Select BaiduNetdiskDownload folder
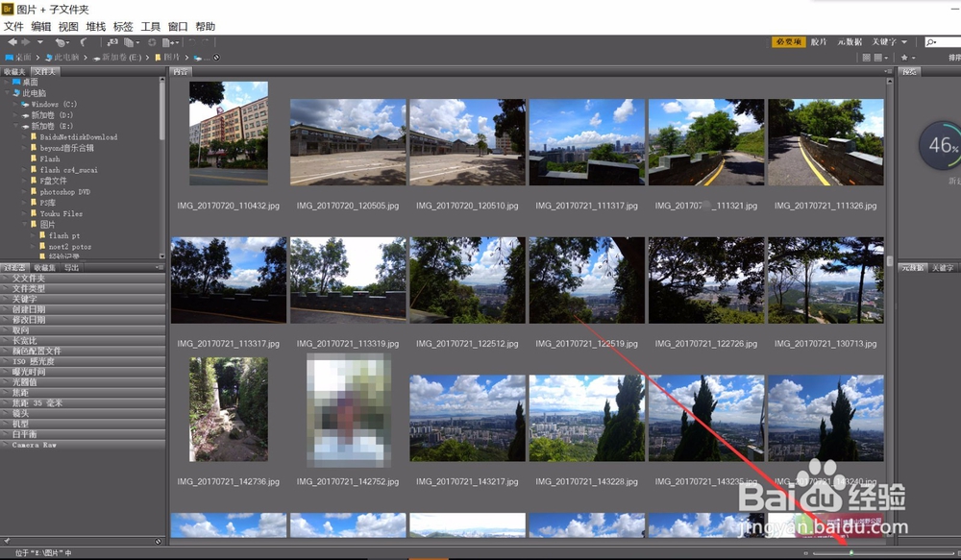This screenshot has width=961, height=560. (74, 137)
